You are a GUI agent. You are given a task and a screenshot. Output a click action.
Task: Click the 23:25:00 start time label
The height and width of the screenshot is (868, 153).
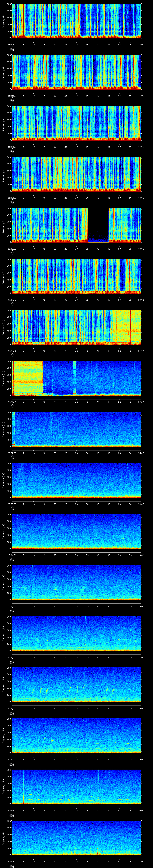click(12, 606)
